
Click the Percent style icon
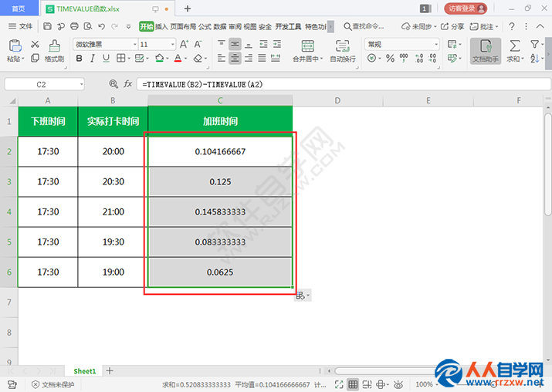(390, 59)
